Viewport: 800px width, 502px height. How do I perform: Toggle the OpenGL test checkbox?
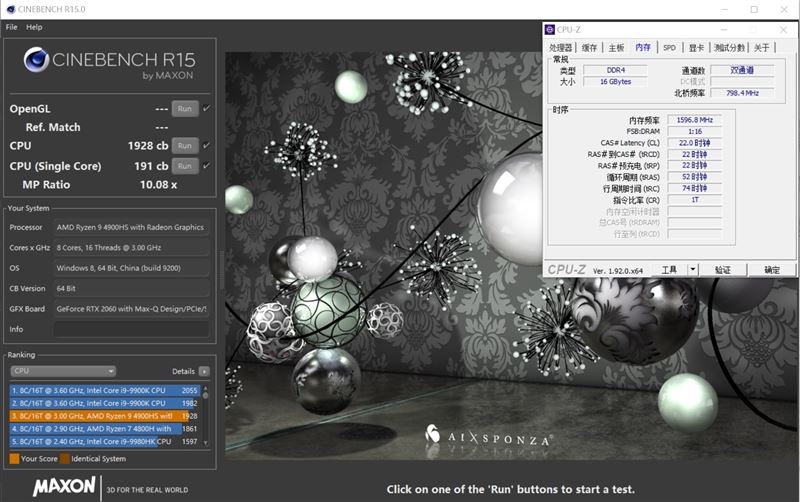tap(206, 108)
